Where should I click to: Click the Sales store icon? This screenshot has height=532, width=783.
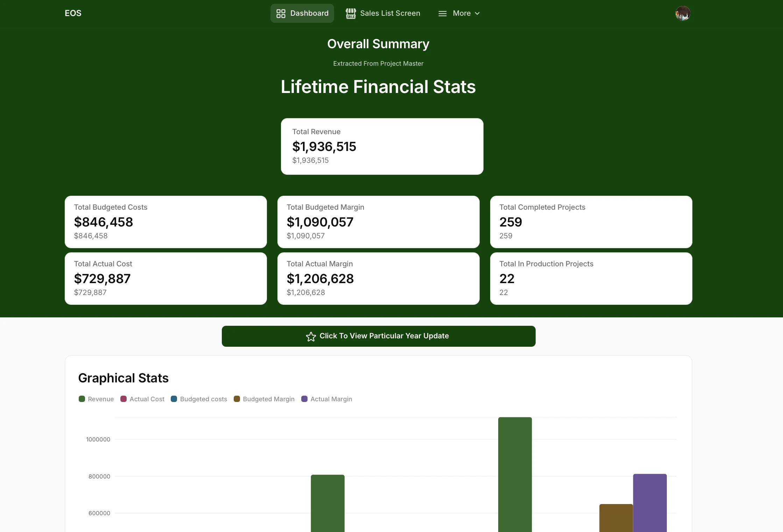click(x=351, y=14)
